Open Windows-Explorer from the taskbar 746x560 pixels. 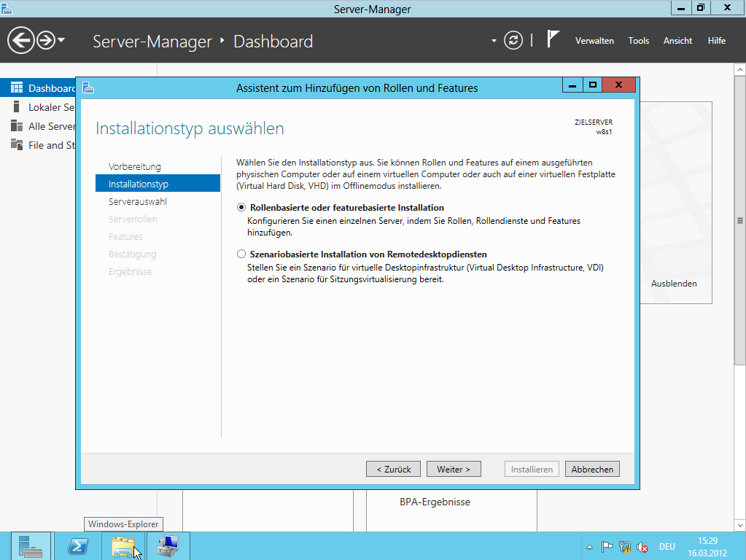pos(123,546)
